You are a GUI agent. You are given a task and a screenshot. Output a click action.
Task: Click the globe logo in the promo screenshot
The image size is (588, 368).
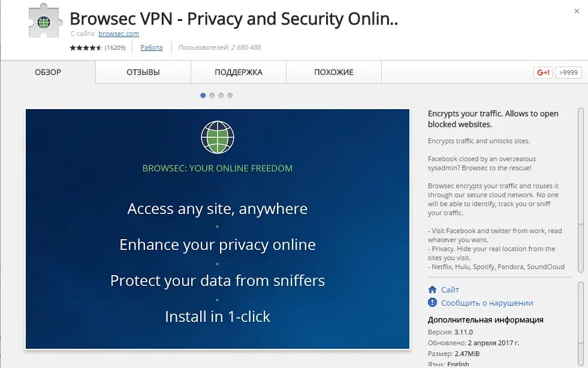click(x=218, y=137)
